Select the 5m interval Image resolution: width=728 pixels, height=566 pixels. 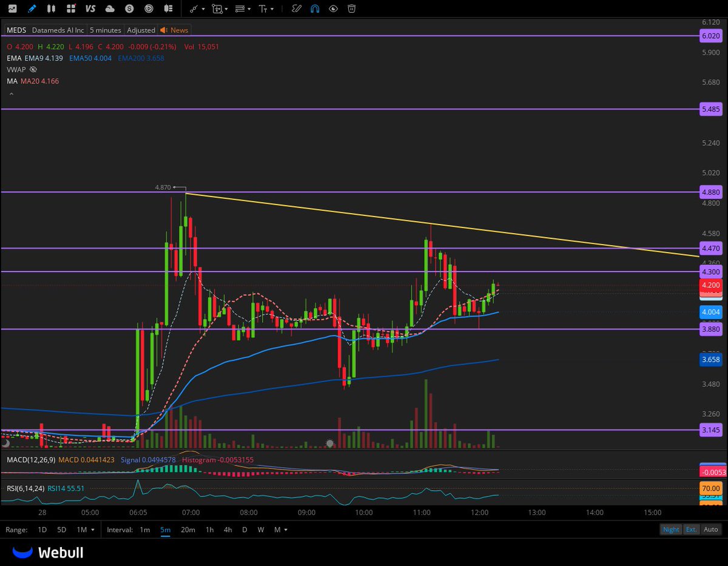pyautogui.click(x=165, y=530)
